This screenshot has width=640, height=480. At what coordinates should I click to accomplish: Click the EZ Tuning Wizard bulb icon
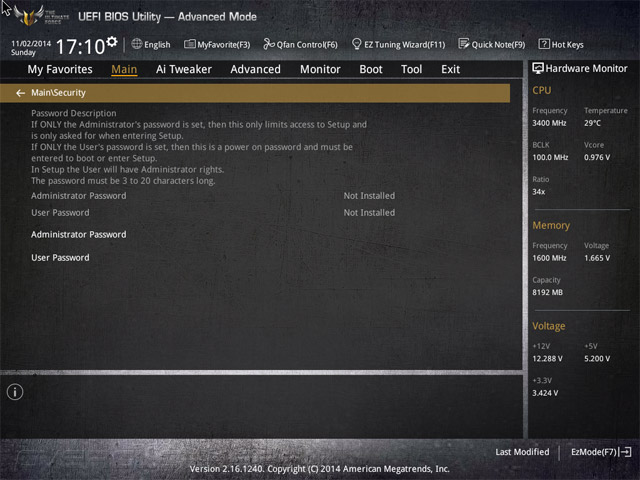point(356,44)
